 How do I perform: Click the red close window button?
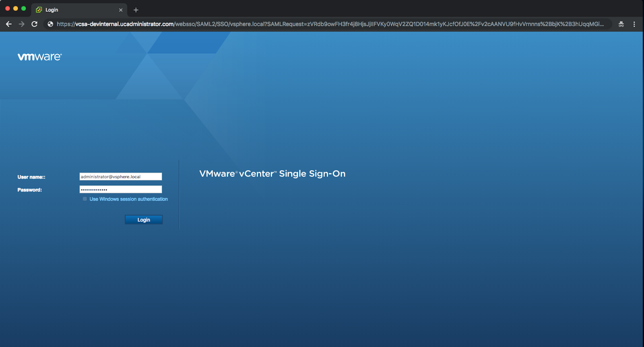[8, 8]
